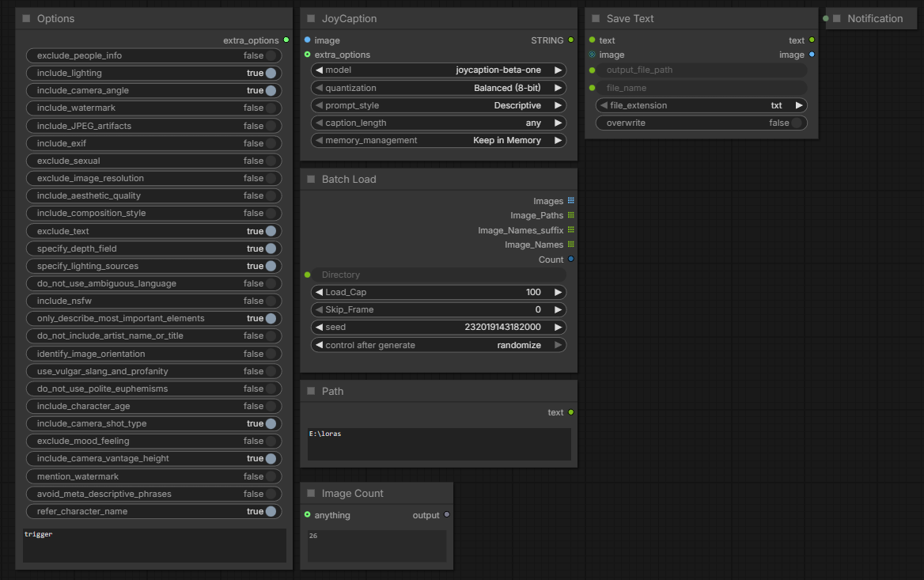Click the extra_options input port on JoyCaption
This screenshot has height=580, width=924.
[308, 55]
